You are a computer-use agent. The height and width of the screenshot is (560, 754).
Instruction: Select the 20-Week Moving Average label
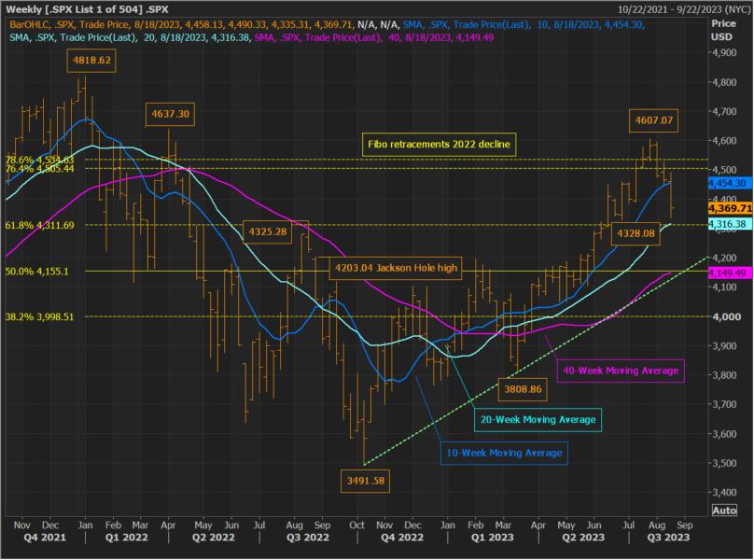tap(539, 420)
